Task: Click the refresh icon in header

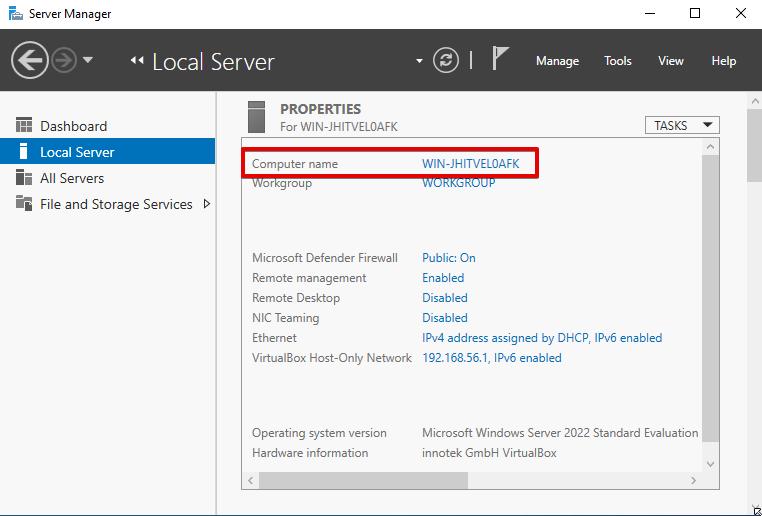Action: 446,60
